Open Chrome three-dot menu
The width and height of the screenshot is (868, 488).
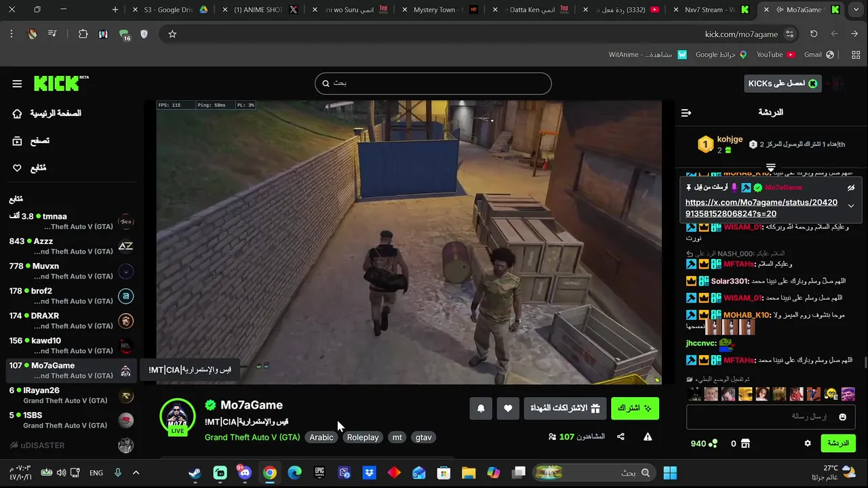(12, 34)
